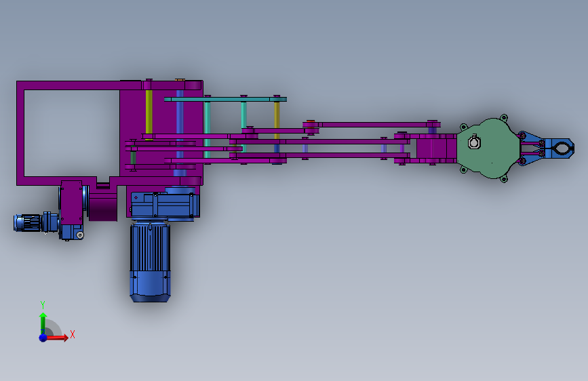Click the blue Z axis ball of triad
588x381 pixels.
43,338
